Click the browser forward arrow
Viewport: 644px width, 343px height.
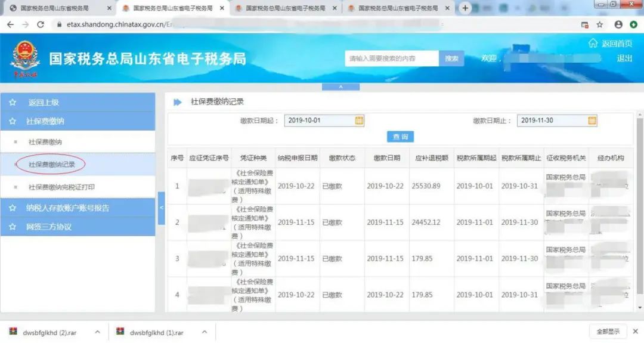click(x=26, y=24)
